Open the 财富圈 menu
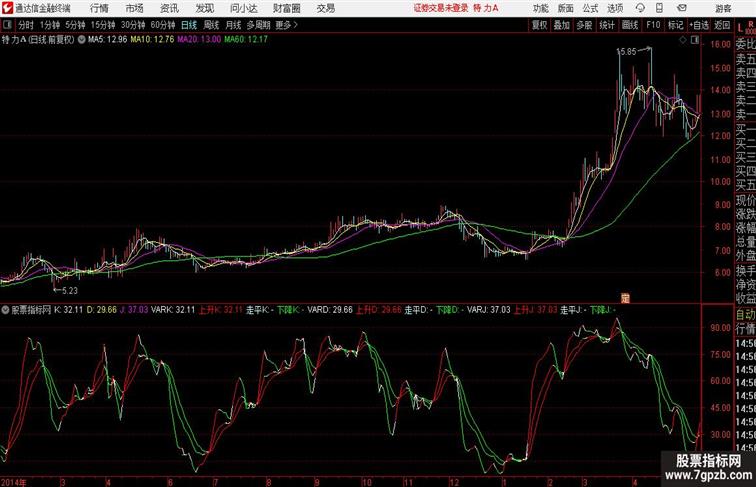Screen dimensions: 756x487 pyautogui.click(x=286, y=8)
